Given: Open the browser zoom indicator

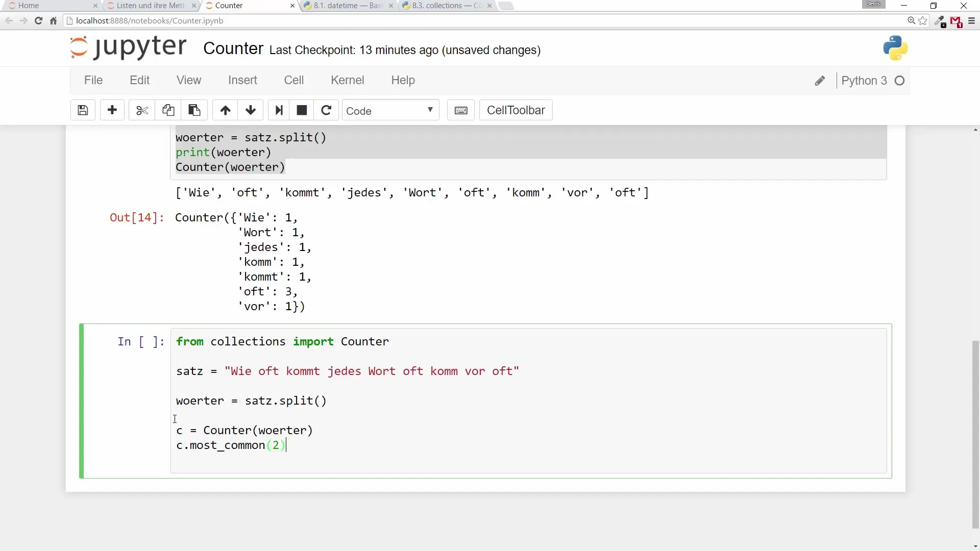Looking at the screenshot, I should coord(911,21).
